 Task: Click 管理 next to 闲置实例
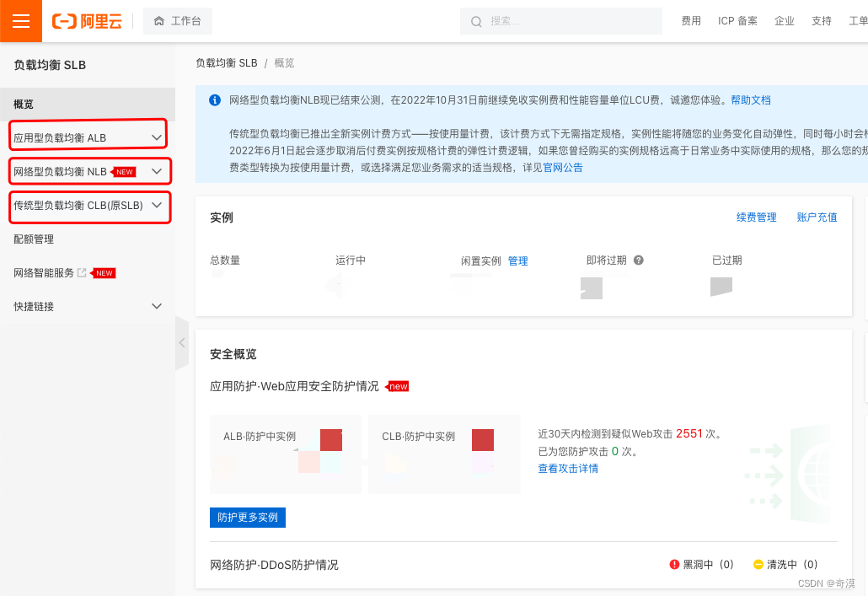point(517,260)
